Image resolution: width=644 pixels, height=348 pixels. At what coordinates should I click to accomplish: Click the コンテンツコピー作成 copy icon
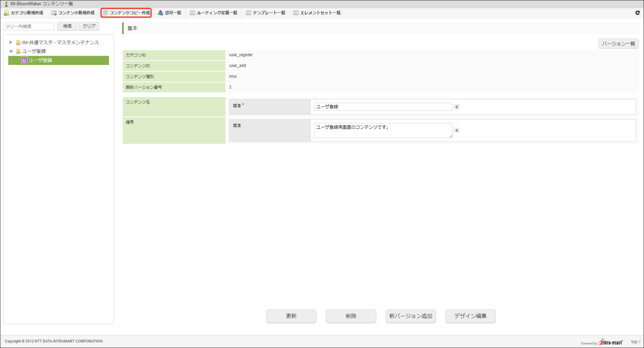[105, 13]
